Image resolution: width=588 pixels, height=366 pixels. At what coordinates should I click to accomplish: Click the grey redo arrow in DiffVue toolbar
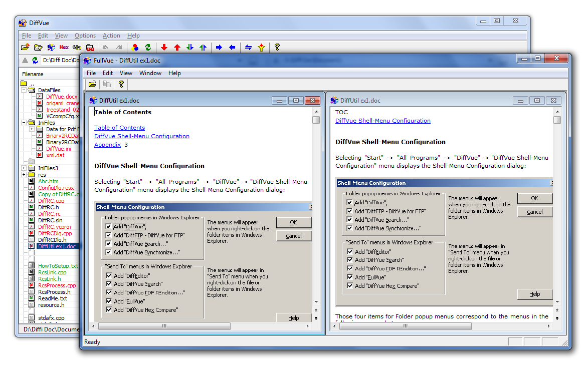tap(119, 47)
